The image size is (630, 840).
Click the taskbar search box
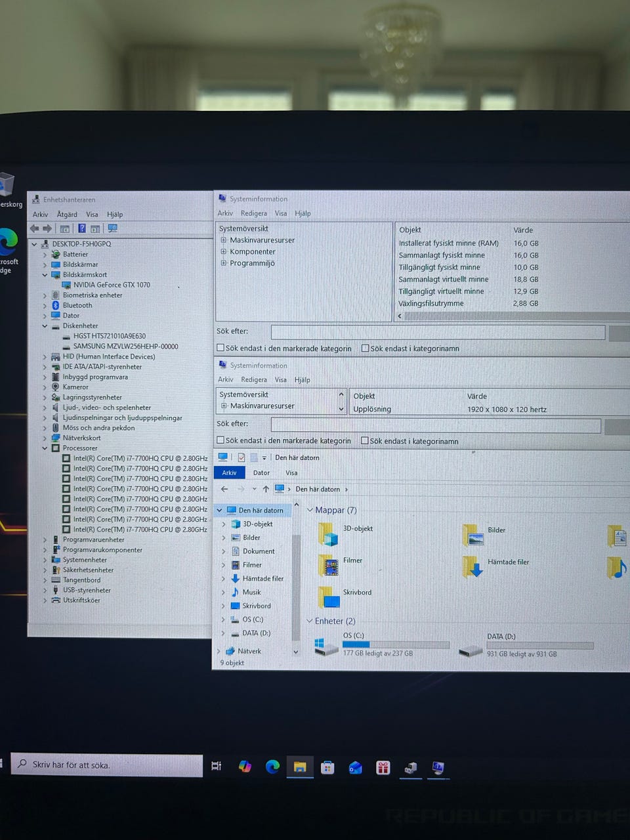(x=107, y=765)
